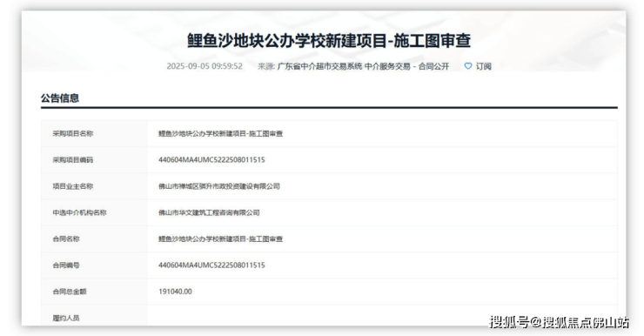Screen dimensions: 644x336
Task: Click the heart icon beside 订阅
Action: coord(468,66)
